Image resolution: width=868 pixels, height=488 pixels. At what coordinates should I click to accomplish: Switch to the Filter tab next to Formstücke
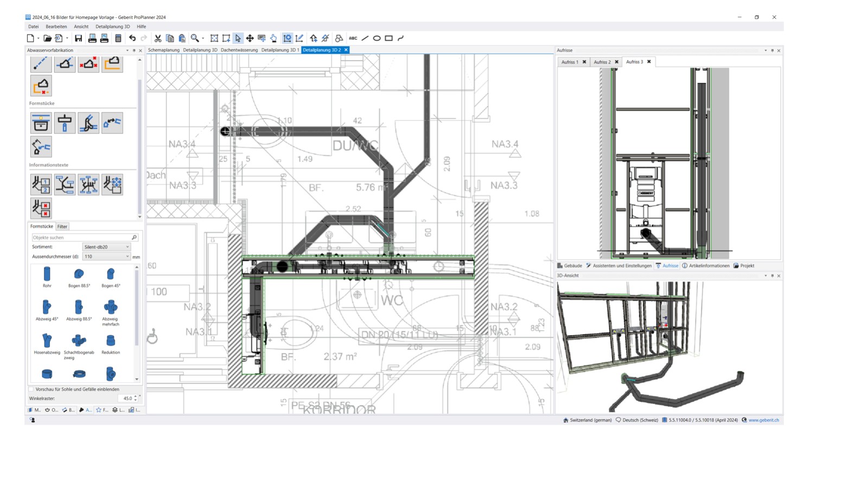(62, 226)
